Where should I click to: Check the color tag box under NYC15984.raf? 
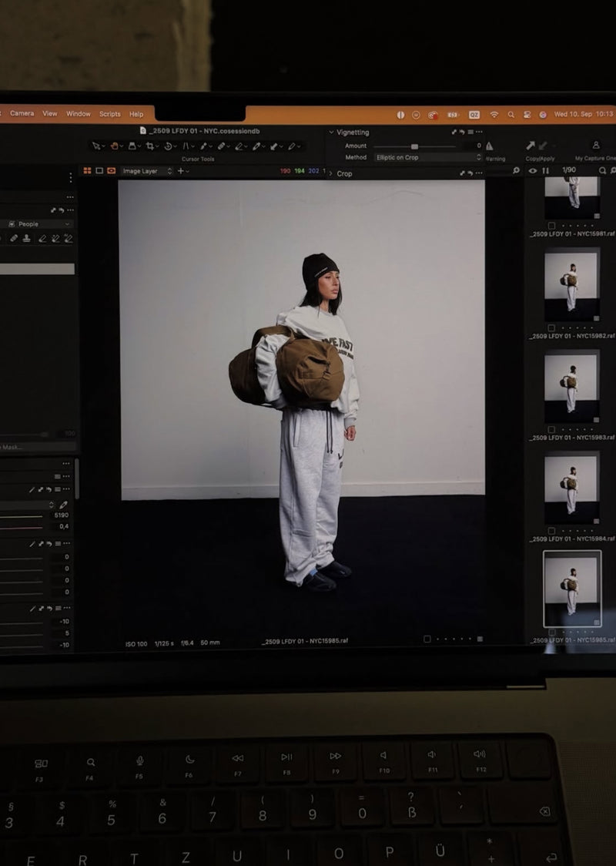pos(551,531)
